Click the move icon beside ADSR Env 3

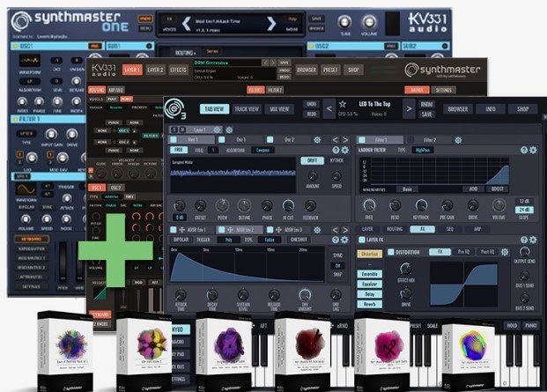(x=278, y=230)
